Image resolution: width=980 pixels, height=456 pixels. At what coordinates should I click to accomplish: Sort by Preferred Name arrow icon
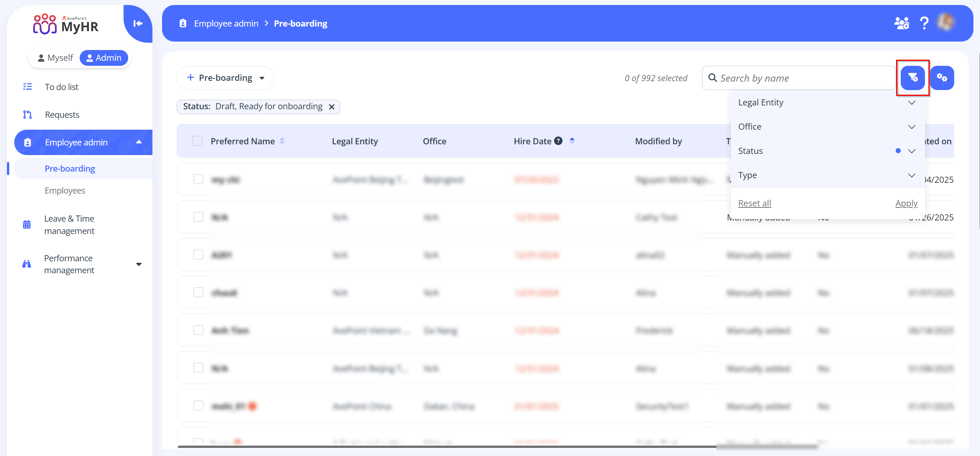282,141
